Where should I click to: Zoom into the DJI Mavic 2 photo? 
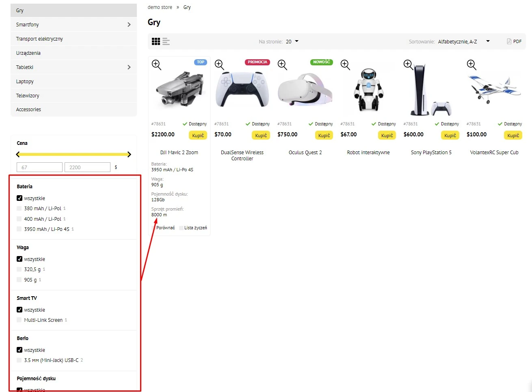tap(156, 65)
